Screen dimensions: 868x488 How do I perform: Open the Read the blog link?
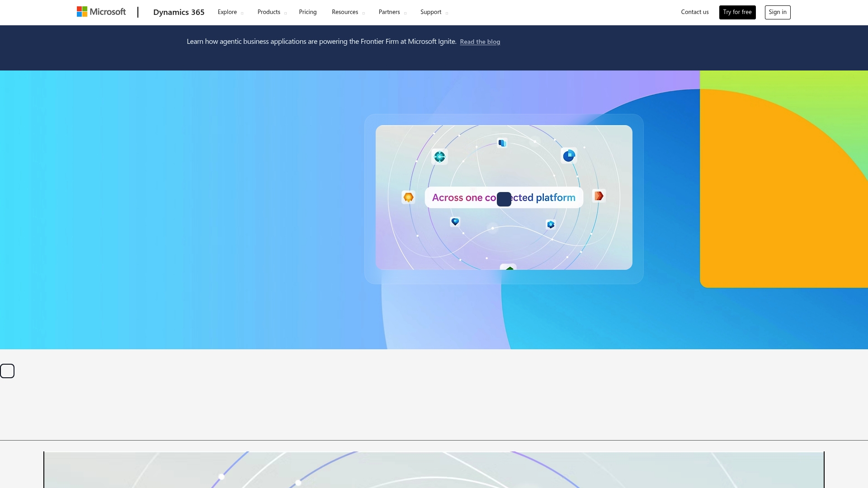coord(480,42)
